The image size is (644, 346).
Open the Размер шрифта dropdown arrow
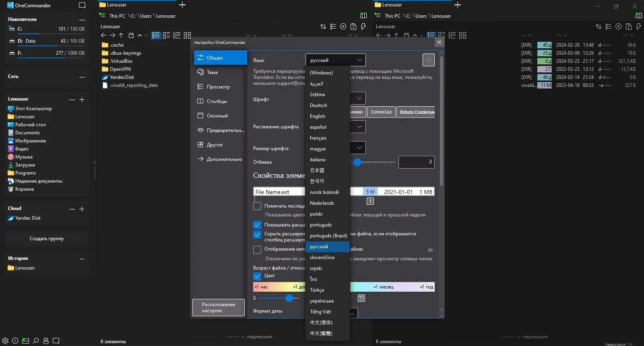click(359, 148)
